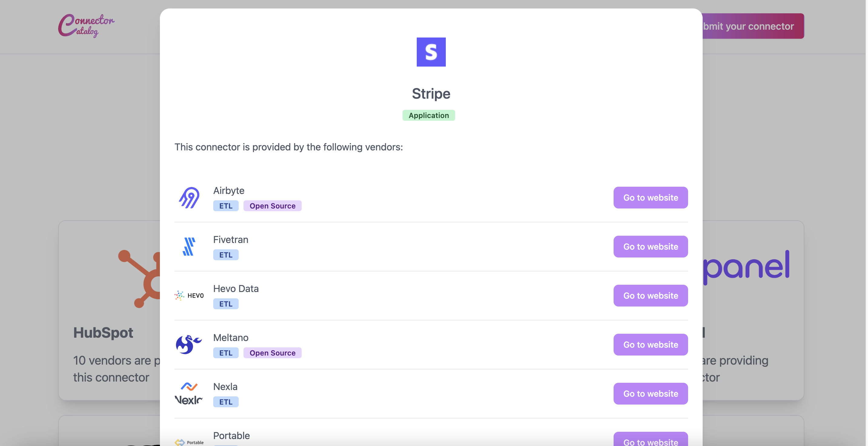Click the Stripe logo icon
Screen dimensions: 868x446
[x=431, y=52]
